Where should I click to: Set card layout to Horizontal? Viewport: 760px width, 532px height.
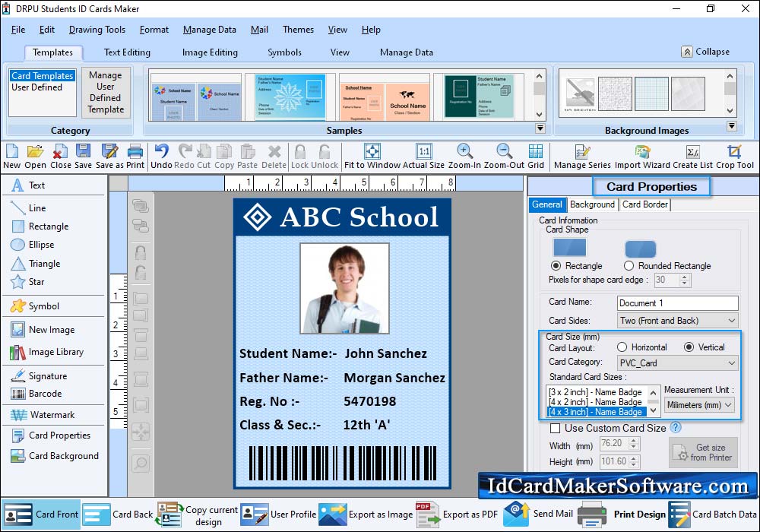[x=622, y=347]
